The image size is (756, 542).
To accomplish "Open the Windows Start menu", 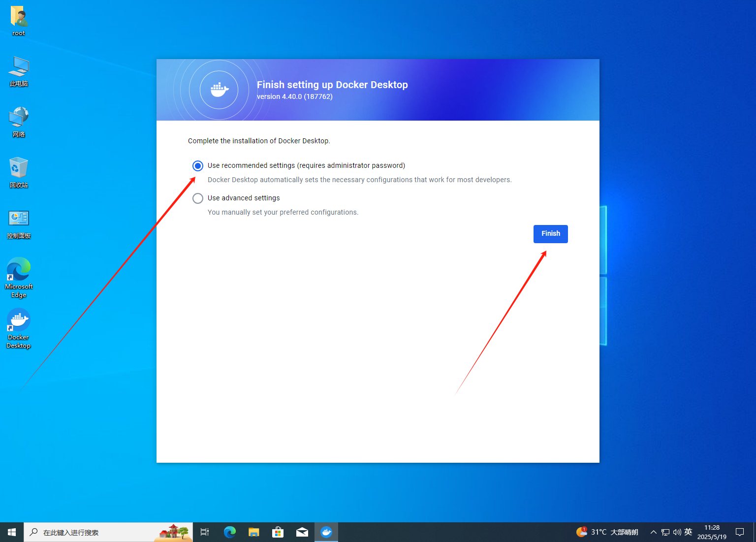I will tap(12, 532).
